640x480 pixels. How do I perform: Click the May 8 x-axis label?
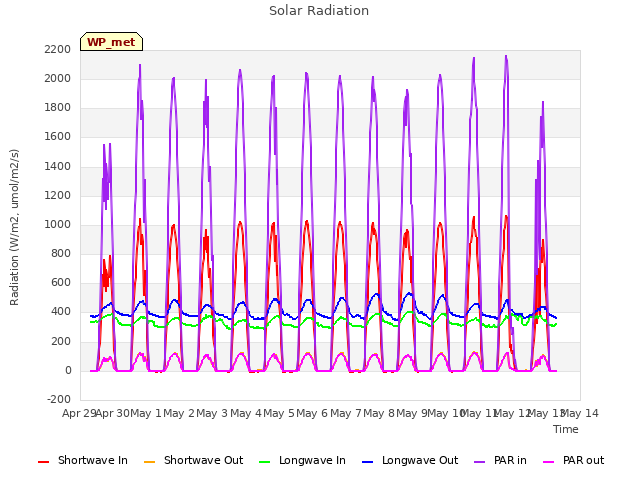[379, 413]
